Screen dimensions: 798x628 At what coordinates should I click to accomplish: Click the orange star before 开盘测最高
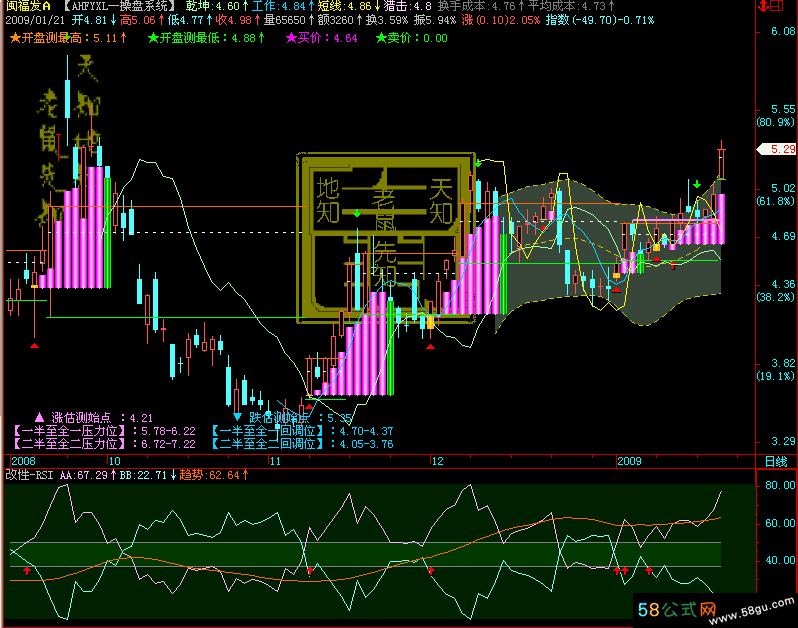14,38
